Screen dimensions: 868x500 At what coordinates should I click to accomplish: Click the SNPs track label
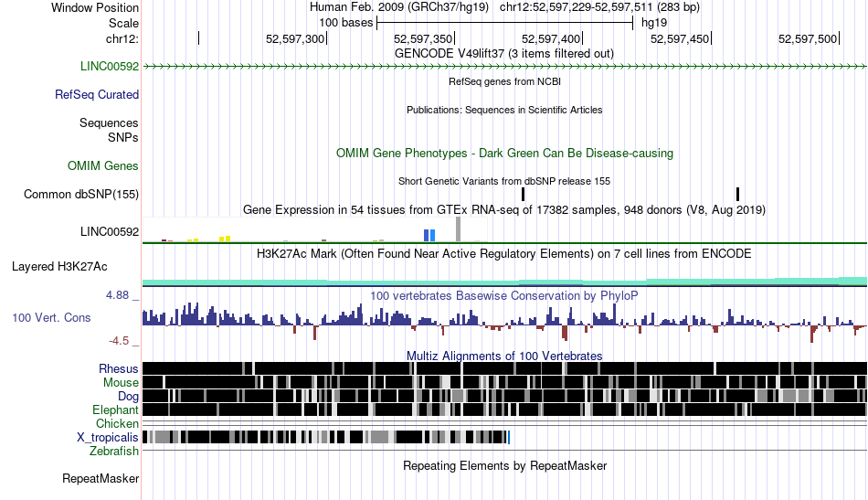tap(123, 137)
